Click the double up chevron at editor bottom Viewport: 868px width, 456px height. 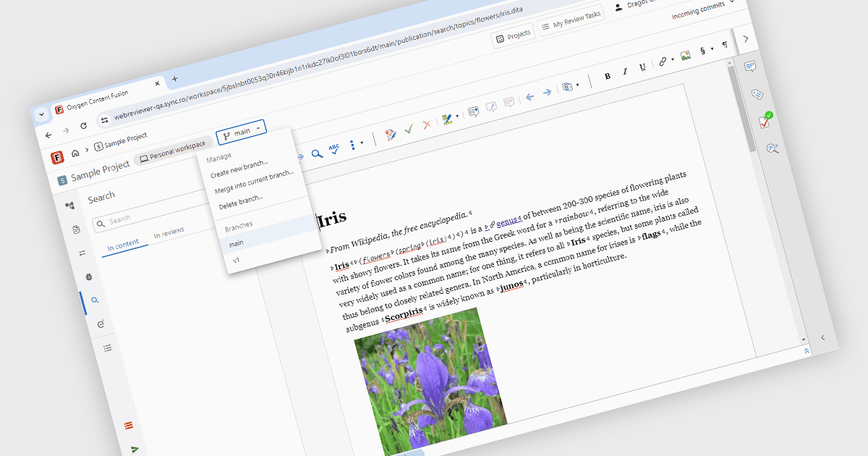point(807,350)
